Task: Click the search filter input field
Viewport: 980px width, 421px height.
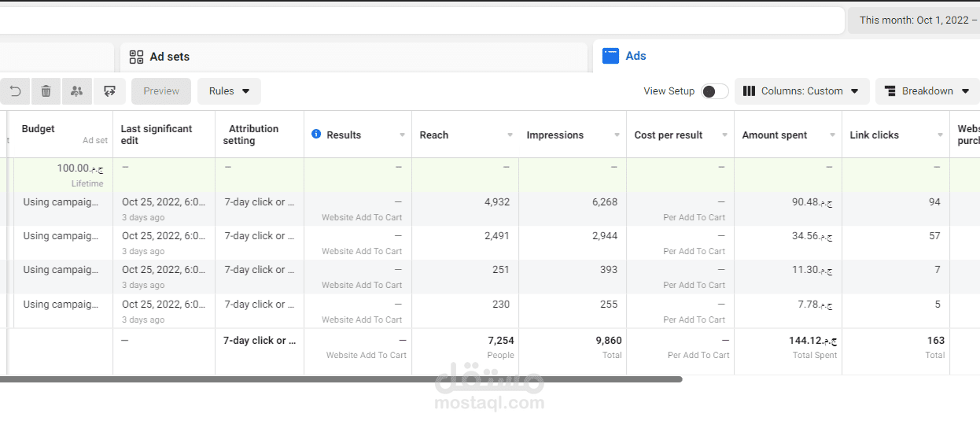Action: [422, 20]
